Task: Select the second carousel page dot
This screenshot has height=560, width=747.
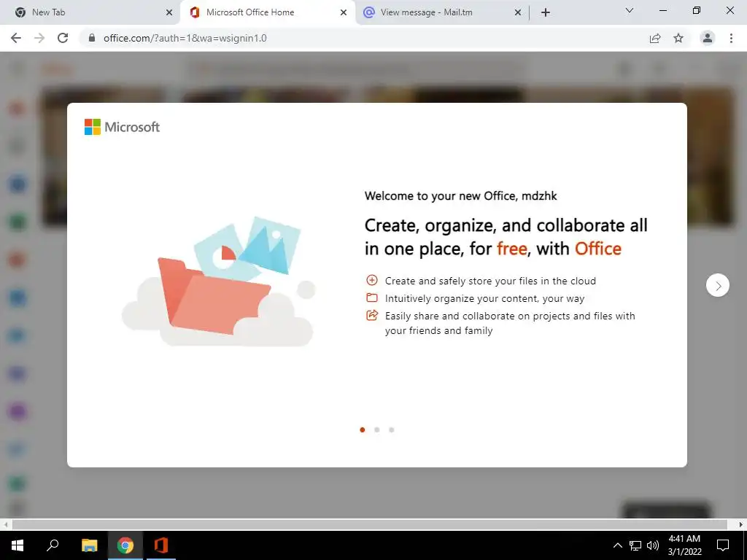Action: click(377, 430)
